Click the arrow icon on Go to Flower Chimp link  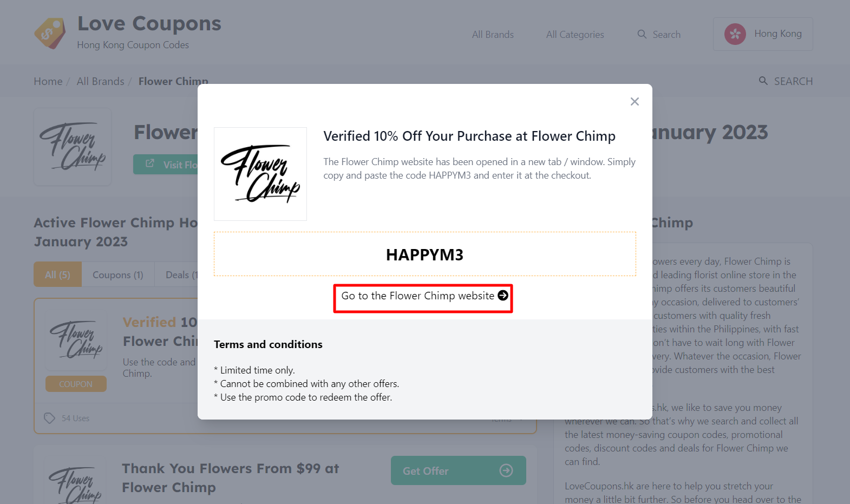click(x=501, y=296)
